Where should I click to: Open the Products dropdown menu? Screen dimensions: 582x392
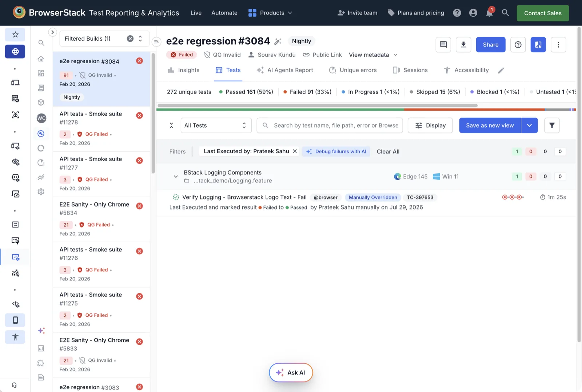[x=270, y=13]
